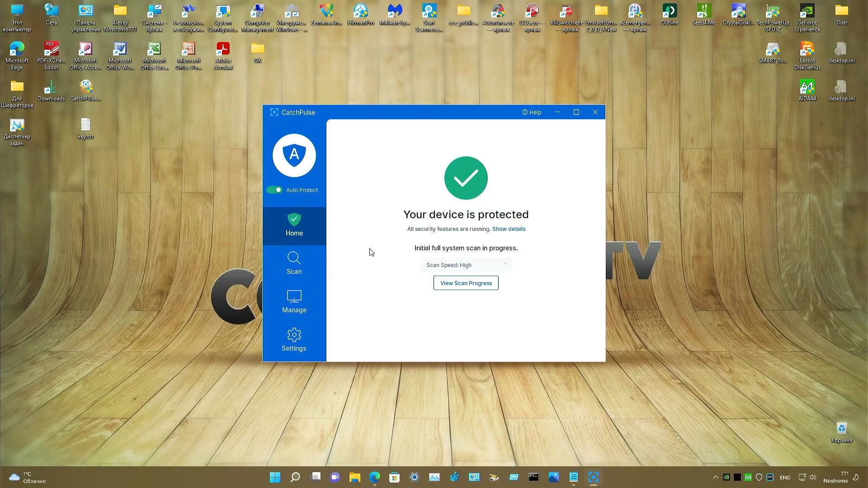Click the green protected checkmark graphic
Viewport: 868px width, 488px height.
point(466,178)
